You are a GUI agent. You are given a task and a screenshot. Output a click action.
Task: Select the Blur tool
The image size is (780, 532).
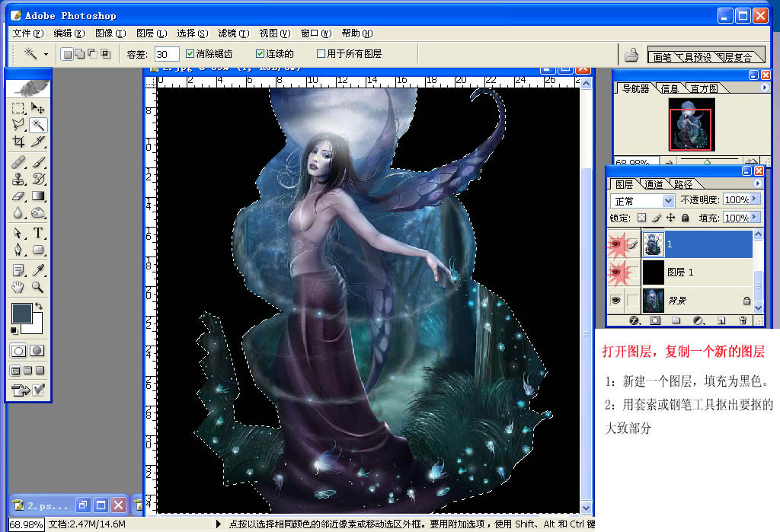pos(18,213)
